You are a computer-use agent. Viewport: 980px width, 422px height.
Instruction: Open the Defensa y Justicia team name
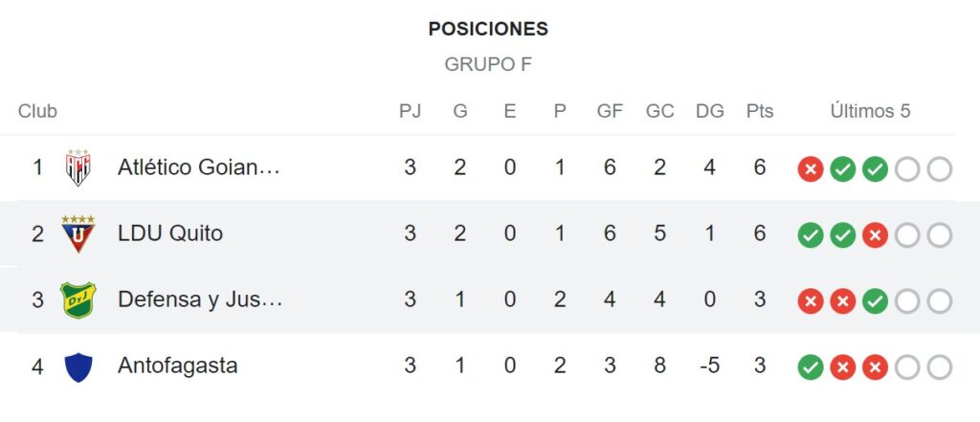(x=200, y=300)
